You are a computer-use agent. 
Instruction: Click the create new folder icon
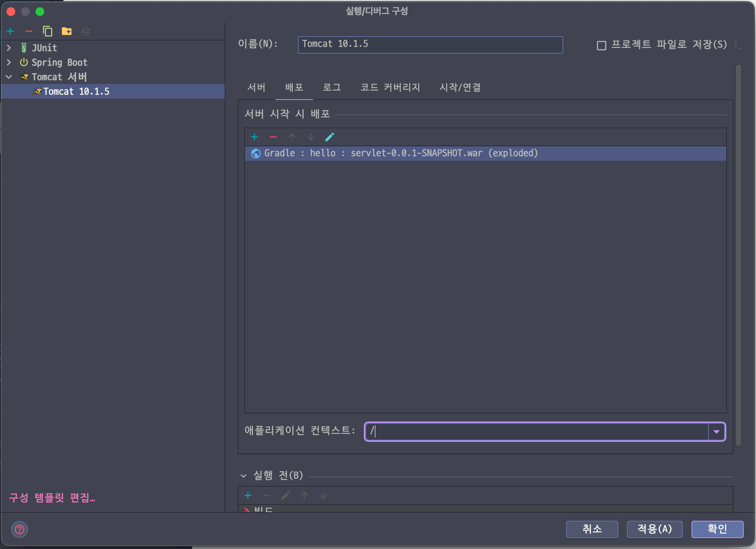[67, 32]
